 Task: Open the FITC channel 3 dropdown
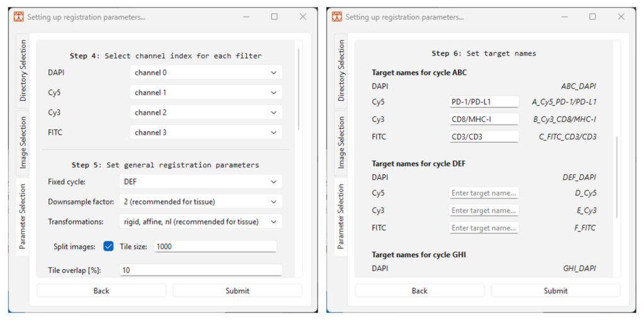[206, 133]
